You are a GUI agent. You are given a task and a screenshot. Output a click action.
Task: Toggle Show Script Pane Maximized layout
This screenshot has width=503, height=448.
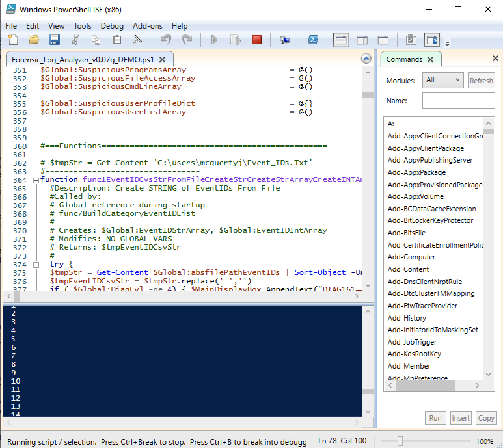(x=383, y=40)
